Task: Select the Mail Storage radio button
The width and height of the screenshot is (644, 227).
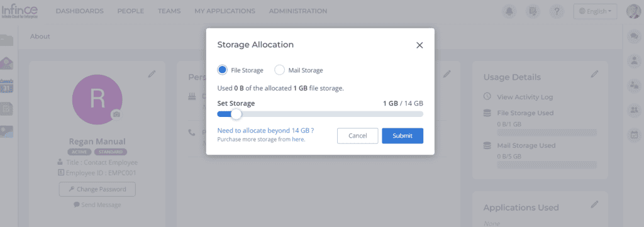Action: pyautogui.click(x=279, y=70)
